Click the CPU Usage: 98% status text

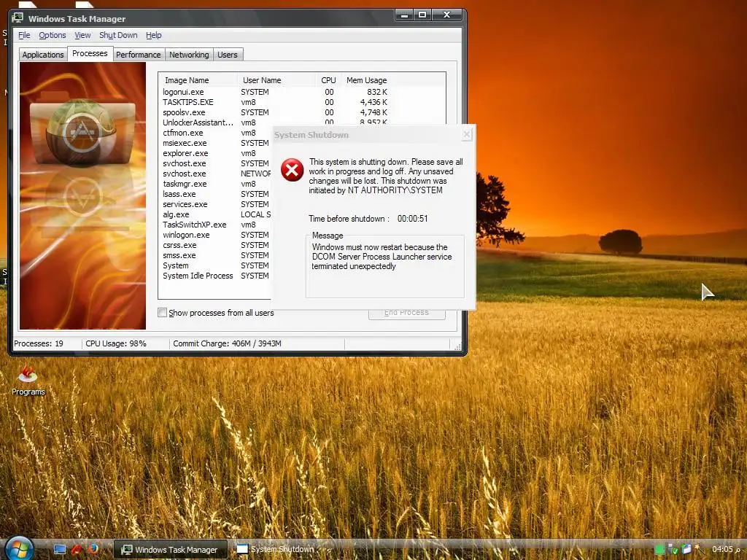116,343
